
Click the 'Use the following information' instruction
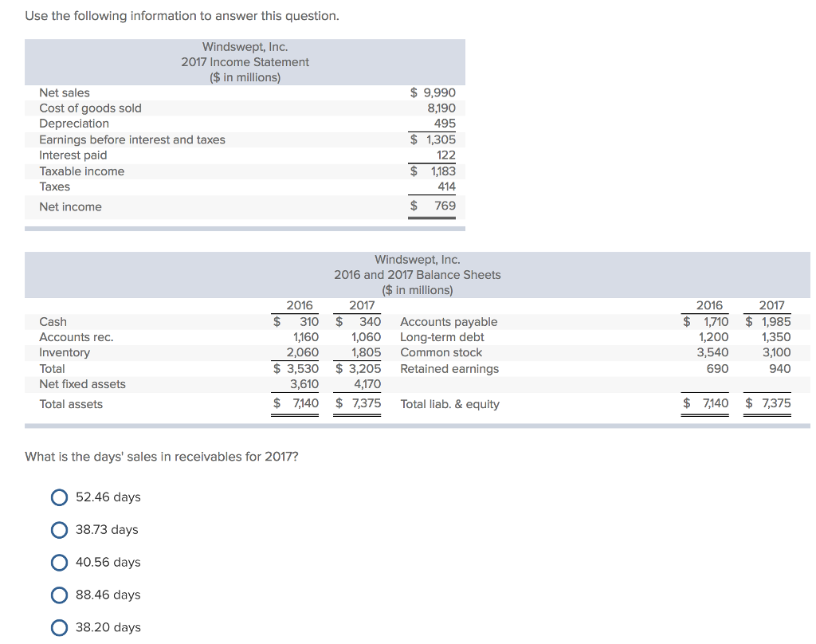pyautogui.click(x=182, y=16)
